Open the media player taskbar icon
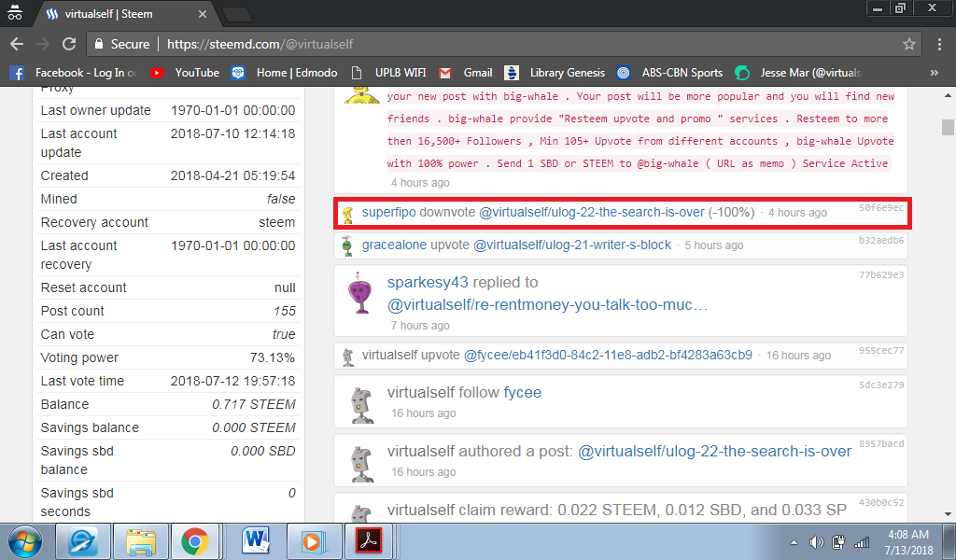Viewport: 956px width, 560px height. click(314, 541)
